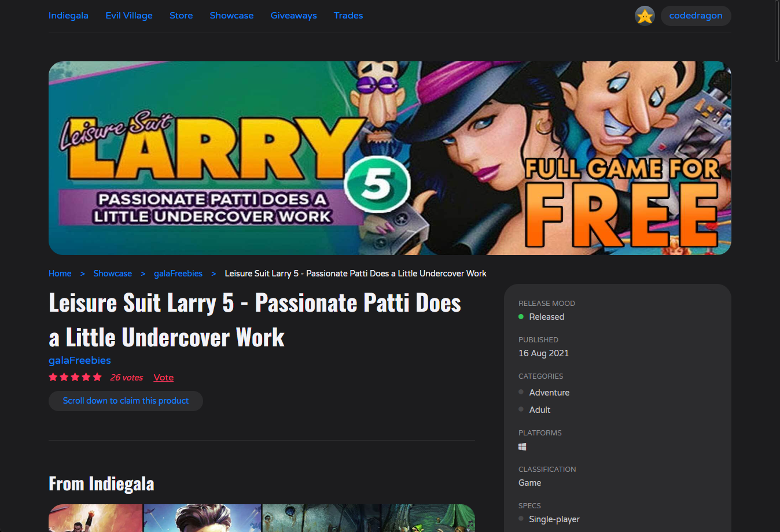The height and width of the screenshot is (532, 780).
Task: Open galaFreebies in the breadcrumb
Action: (x=178, y=274)
